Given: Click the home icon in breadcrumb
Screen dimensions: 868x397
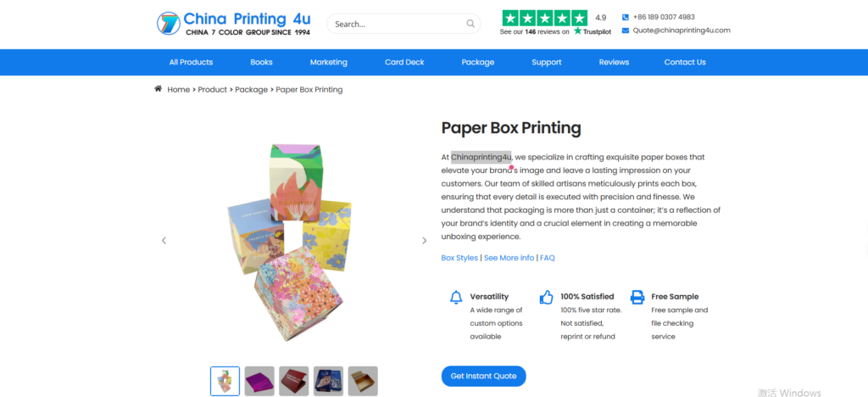Looking at the screenshot, I should point(159,88).
